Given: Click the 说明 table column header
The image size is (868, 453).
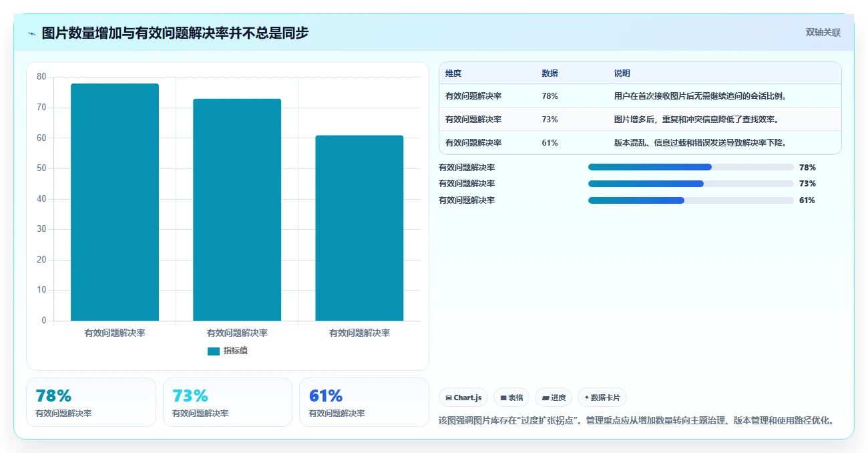Looking at the screenshot, I should [x=622, y=73].
